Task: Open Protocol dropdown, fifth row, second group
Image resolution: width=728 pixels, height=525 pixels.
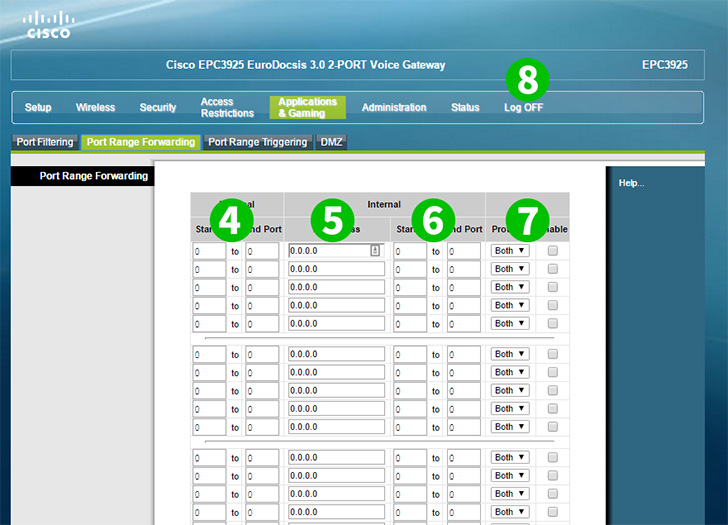Action: (x=510, y=427)
